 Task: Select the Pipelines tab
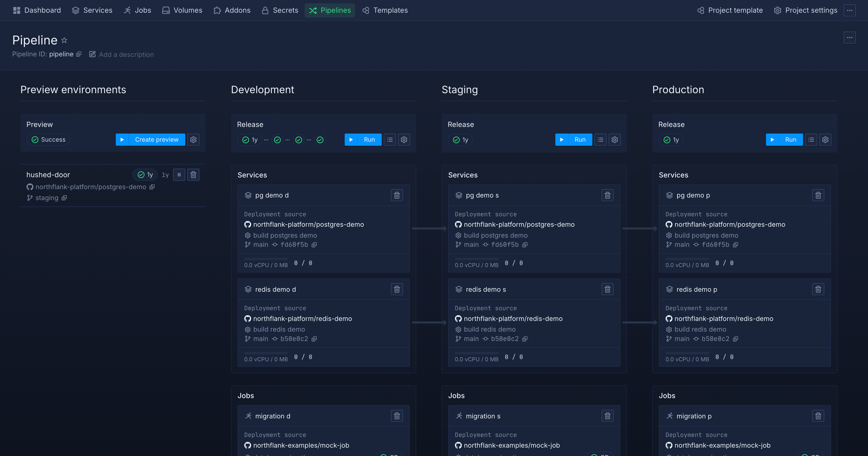[x=330, y=10]
